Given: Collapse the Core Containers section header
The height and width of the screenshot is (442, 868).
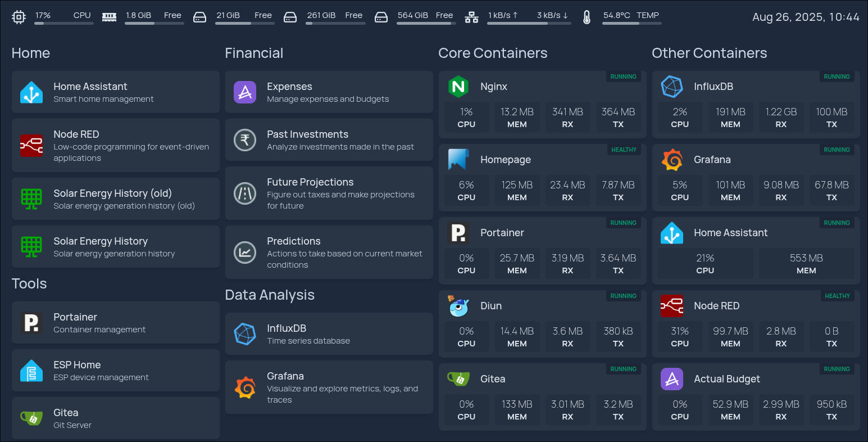Looking at the screenshot, I should point(493,53).
